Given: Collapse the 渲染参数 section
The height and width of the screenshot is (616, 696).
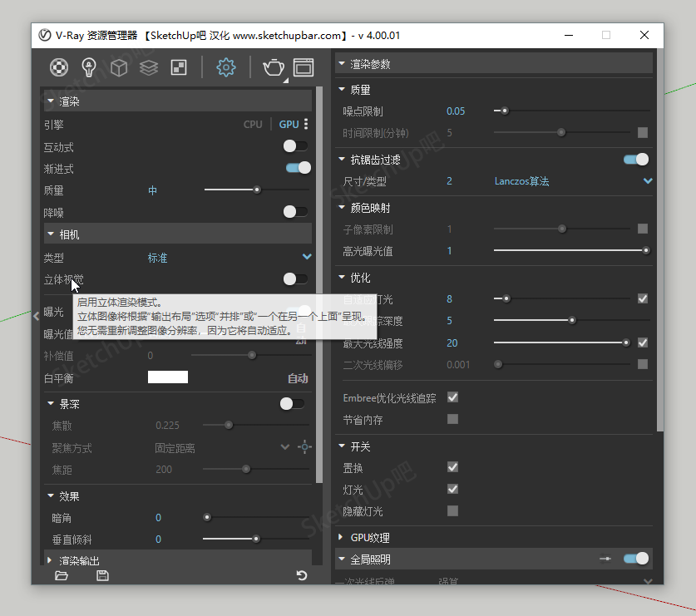Looking at the screenshot, I should pos(342,63).
